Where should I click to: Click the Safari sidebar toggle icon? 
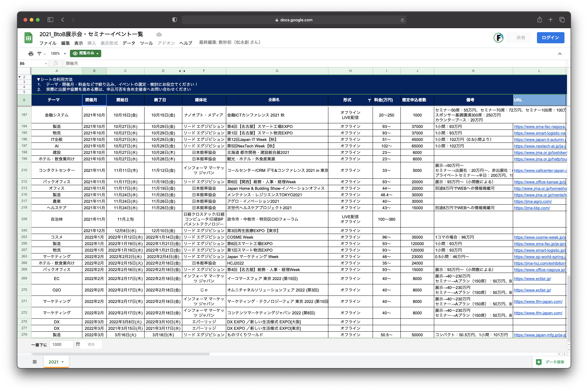[x=50, y=20]
